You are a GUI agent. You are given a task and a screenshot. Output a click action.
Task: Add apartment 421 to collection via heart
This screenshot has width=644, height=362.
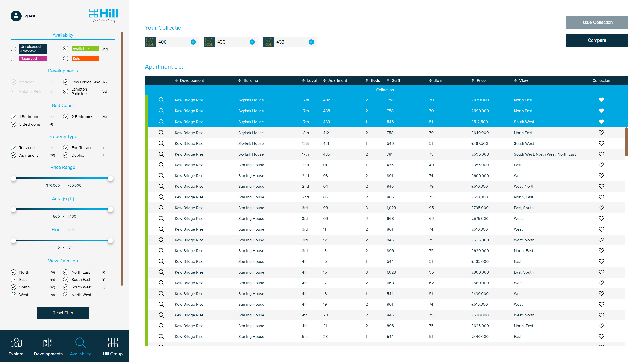point(601,143)
